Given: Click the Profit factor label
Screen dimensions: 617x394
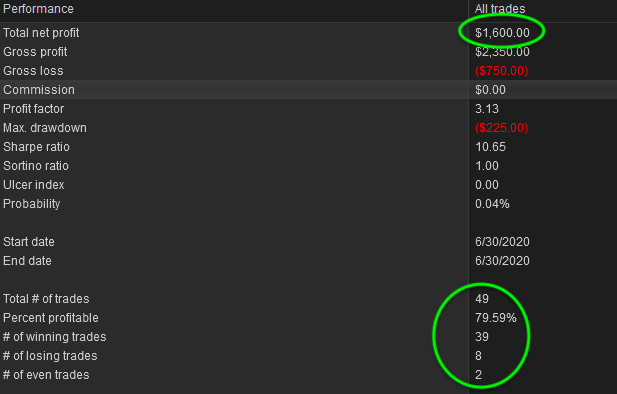Looking at the screenshot, I should pos(33,109).
